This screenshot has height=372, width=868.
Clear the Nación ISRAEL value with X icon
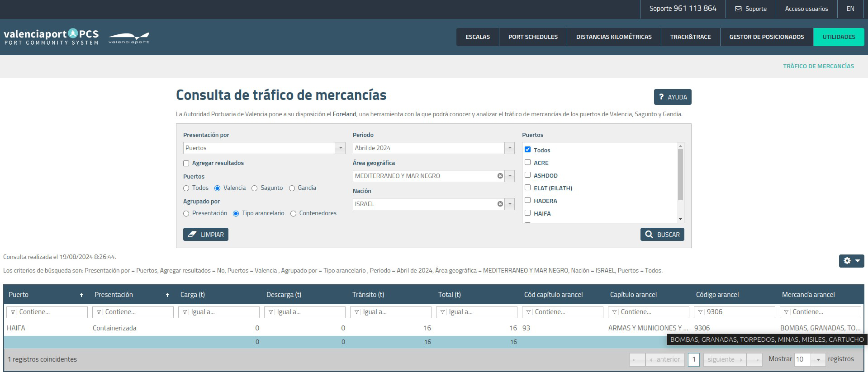coord(500,204)
